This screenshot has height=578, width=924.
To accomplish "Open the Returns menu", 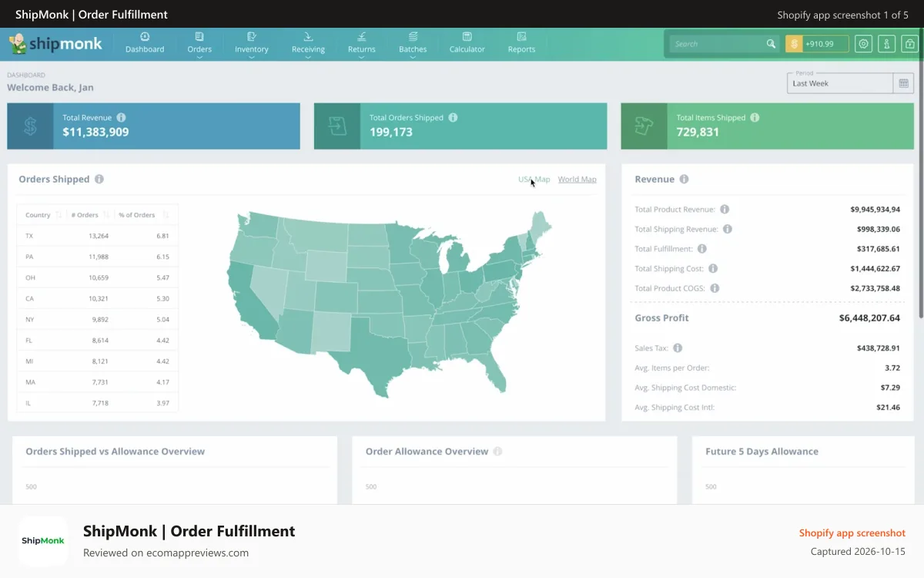I will point(362,43).
